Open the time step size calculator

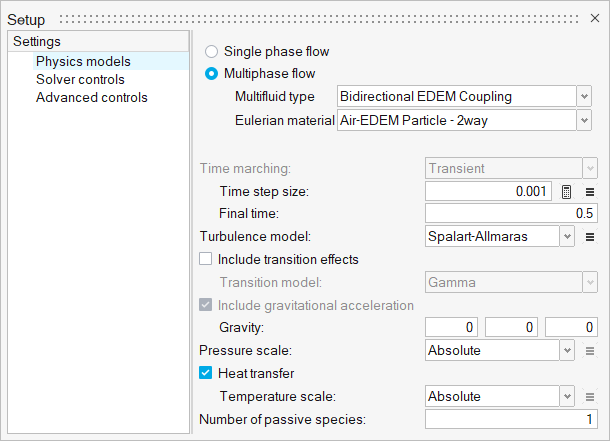tap(566, 192)
